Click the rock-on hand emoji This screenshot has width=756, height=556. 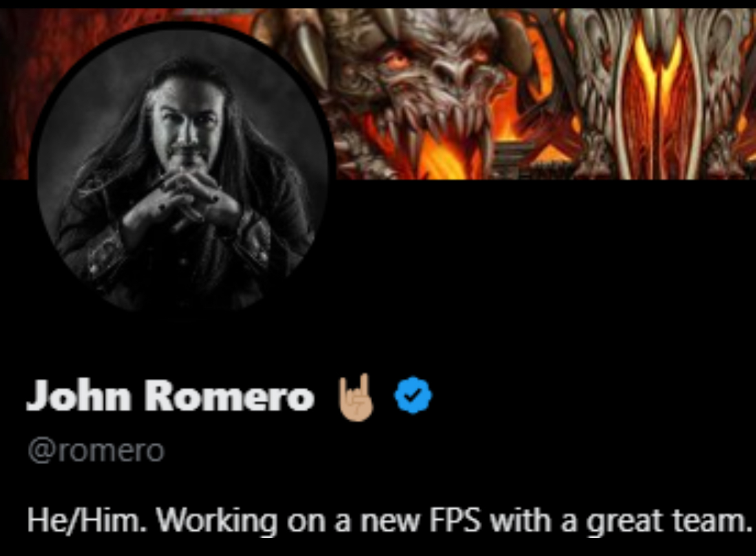(x=356, y=397)
